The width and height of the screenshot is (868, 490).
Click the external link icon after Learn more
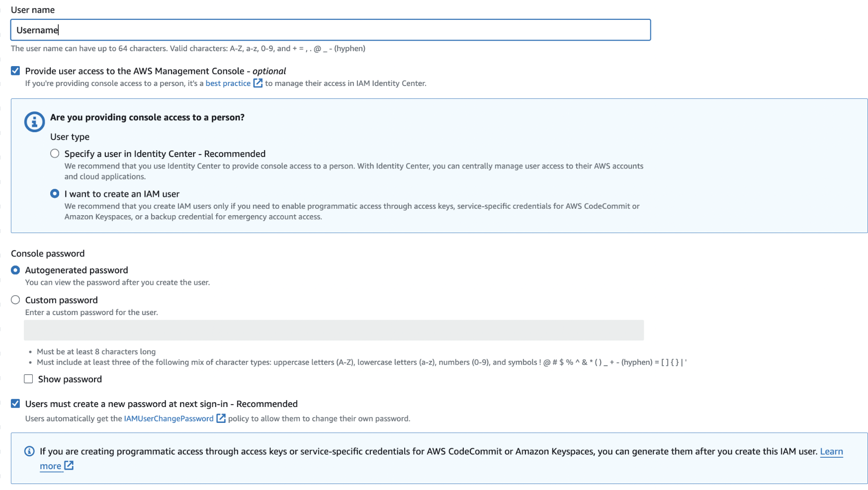click(69, 466)
